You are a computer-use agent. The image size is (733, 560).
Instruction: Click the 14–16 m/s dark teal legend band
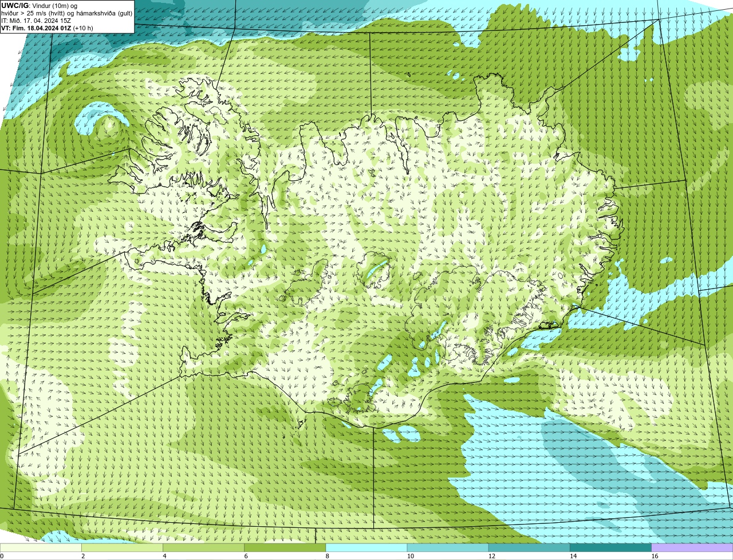click(x=610, y=547)
